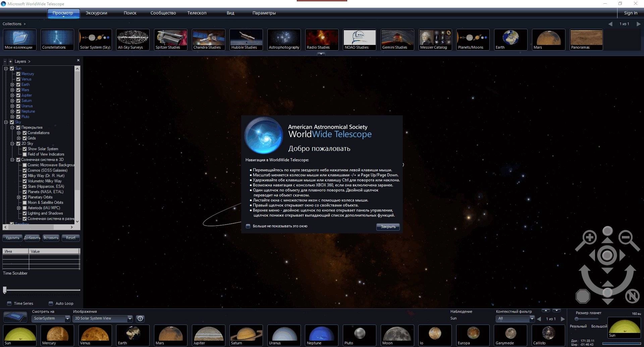Open the Chandra Studies collection
644x347 pixels.
(208, 40)
